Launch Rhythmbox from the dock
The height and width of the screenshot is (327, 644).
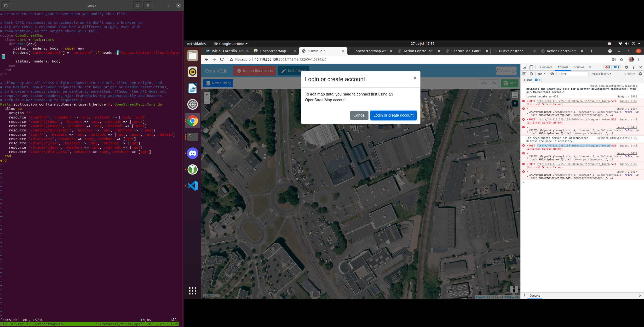click(x=192, y=72)
